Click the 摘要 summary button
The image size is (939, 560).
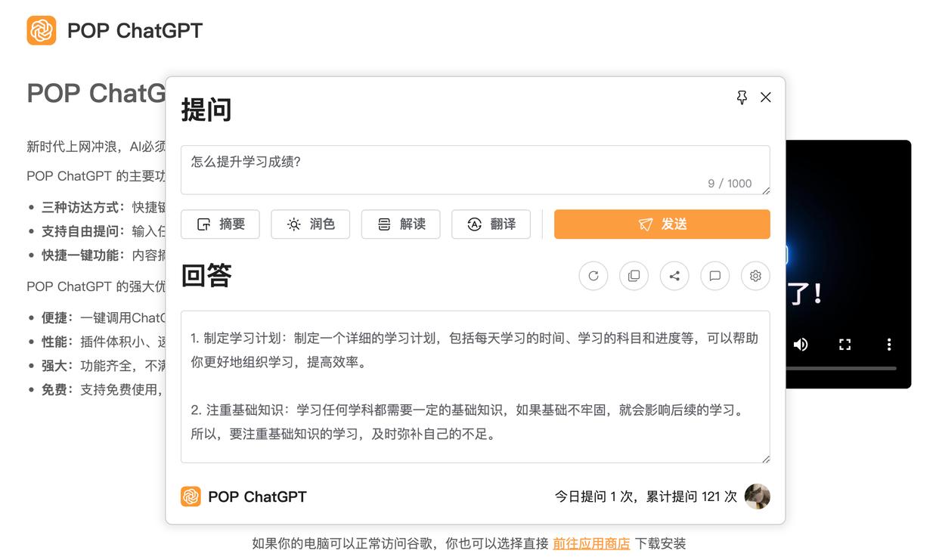[x=220, y=224]
